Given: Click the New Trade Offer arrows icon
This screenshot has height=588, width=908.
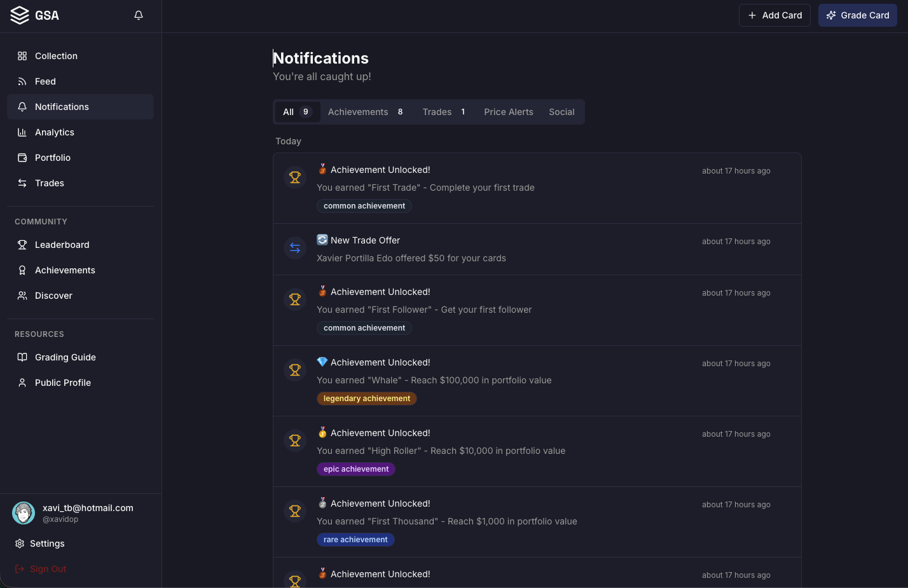Looking at the screenshot, I should click(x=295, y=249).
